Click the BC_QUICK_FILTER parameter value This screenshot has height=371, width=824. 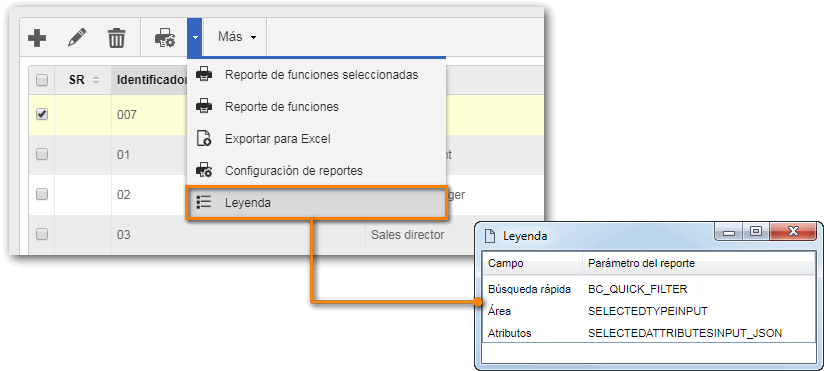coord(638,289)
